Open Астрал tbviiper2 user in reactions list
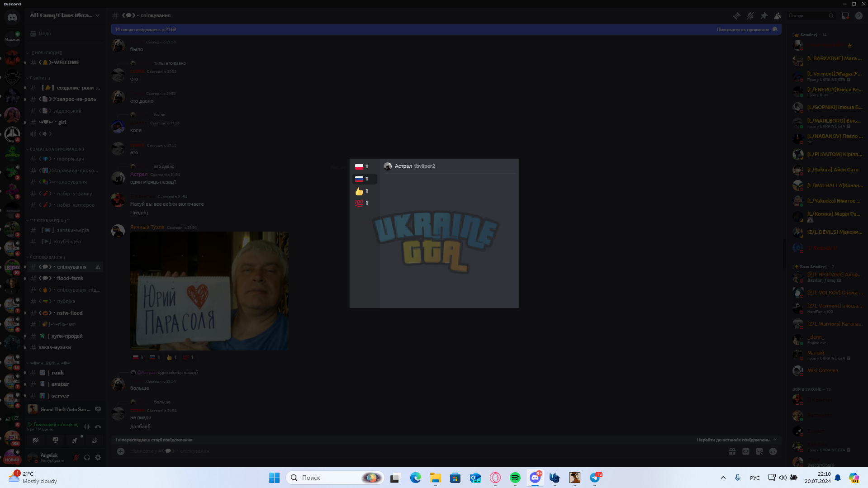 coord(450,166)
